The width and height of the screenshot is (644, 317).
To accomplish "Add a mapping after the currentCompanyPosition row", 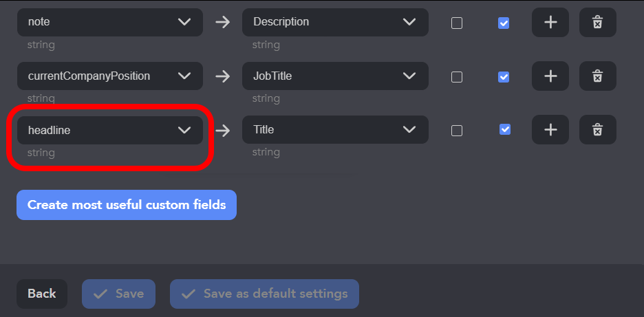I will [550, 76].
